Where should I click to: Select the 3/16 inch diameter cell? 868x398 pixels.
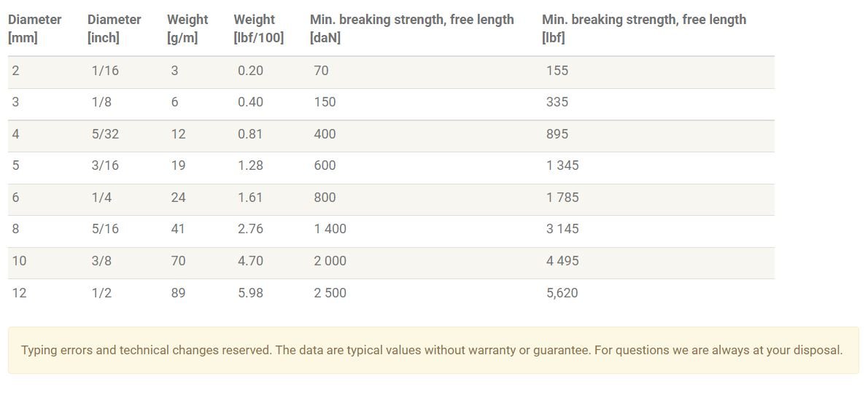click(x=105, y=165)
